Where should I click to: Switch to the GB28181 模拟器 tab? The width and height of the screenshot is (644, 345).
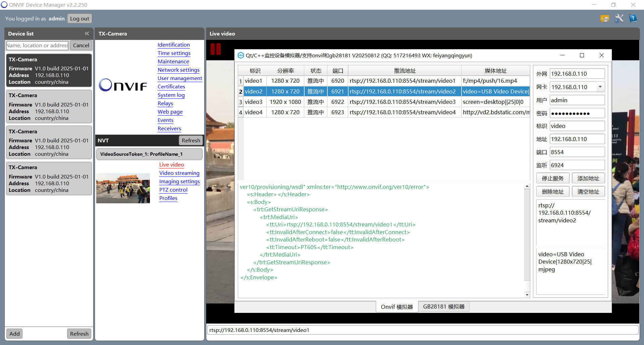[x=443, y=306]
